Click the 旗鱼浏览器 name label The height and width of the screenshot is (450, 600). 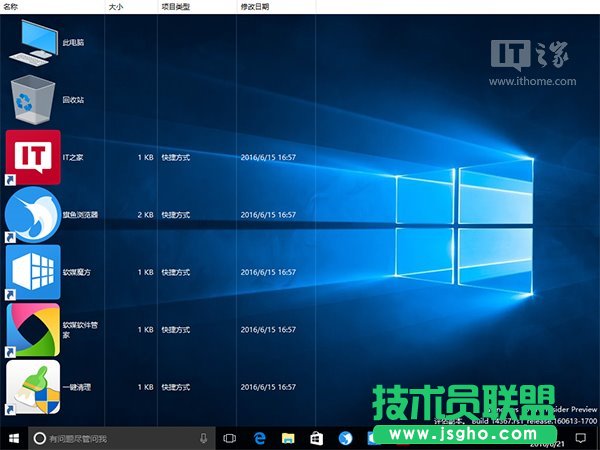pos(80,215)
